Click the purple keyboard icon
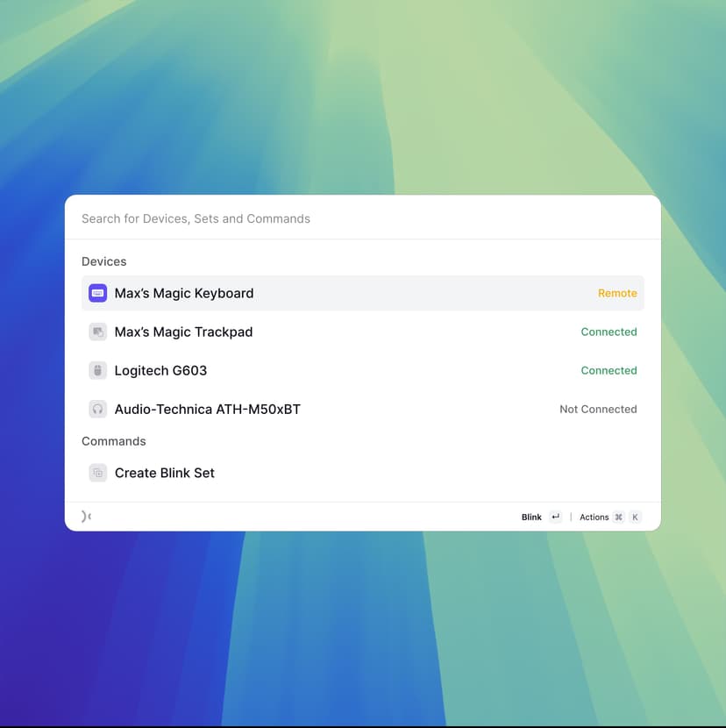The height and width of the screenshot is (728, 726). (97, 293)
